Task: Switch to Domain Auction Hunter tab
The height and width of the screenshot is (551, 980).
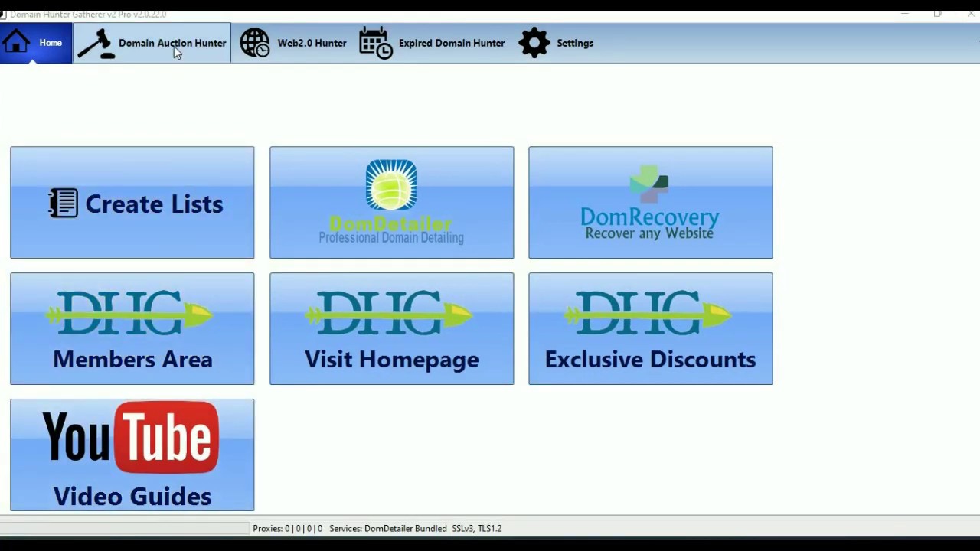Action: [x=152, y=43]
